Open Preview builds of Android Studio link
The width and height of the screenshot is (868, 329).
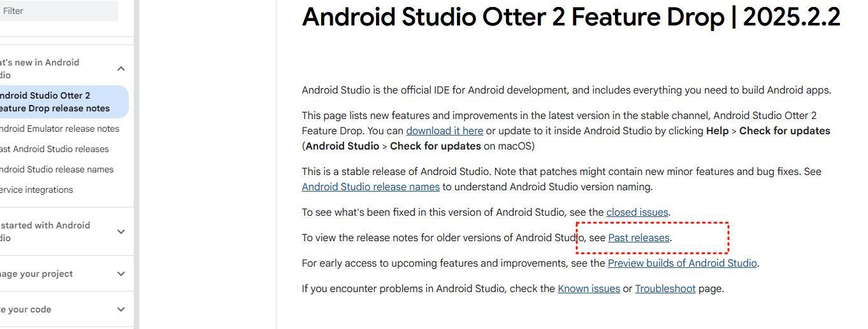pos(683,263)
